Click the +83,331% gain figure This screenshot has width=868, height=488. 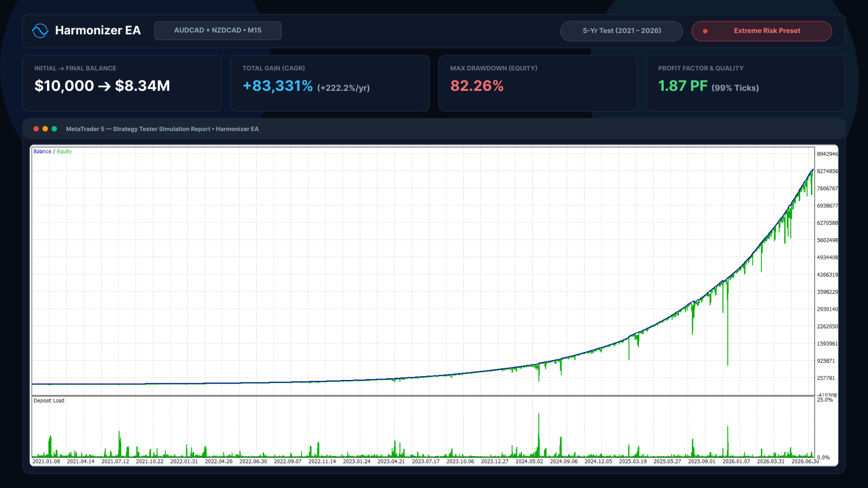[278, 86]
